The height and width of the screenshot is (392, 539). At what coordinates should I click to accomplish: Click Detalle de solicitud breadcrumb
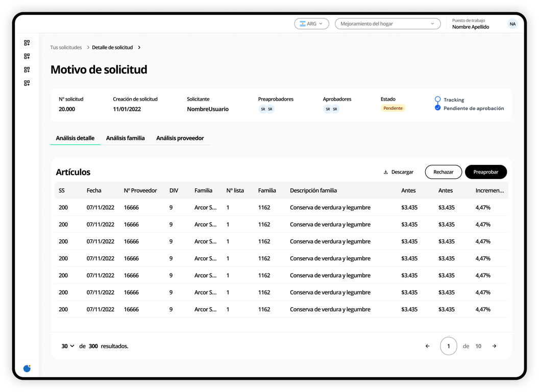[112, 47]
